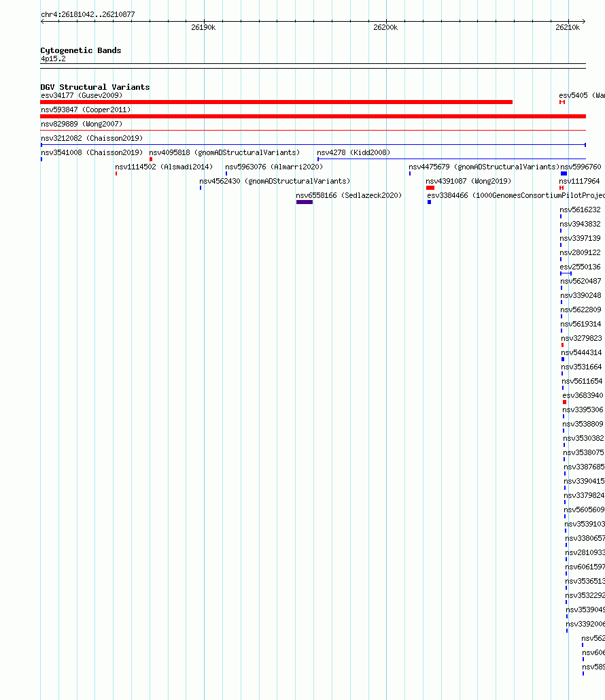Image resolution: width=605 pixels, height=700 pixels.
Task: Open the nsv5616232 variant label
Action: 581,210
